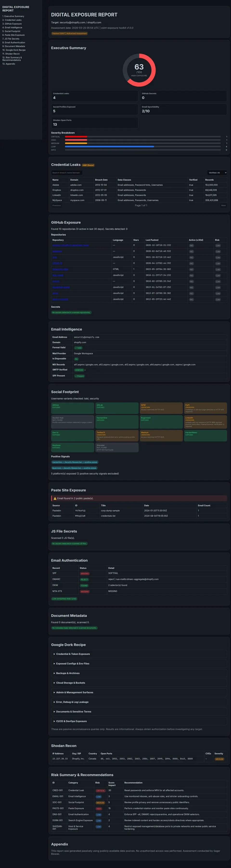Go to Document Metadata sidebar link
Image resolution: width=231 pixels, height=868 pixels.
14,46
